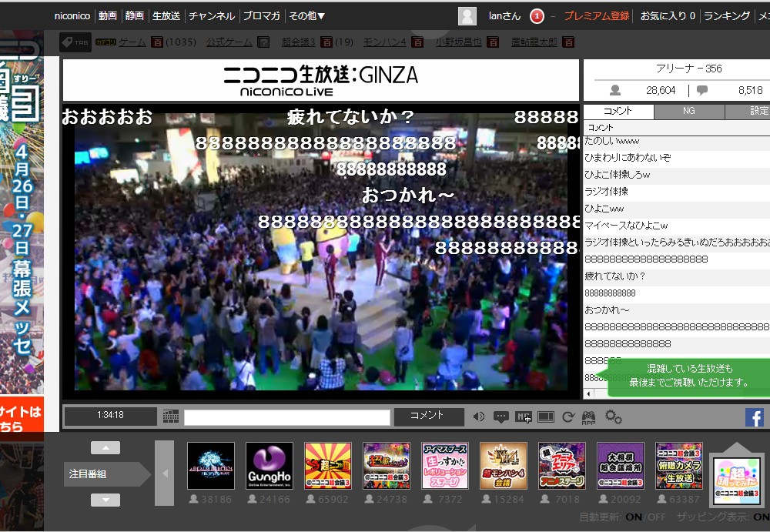
Task: Click the 超会議3 tag link
Action: pyautogui.click(x=299, y=42)
